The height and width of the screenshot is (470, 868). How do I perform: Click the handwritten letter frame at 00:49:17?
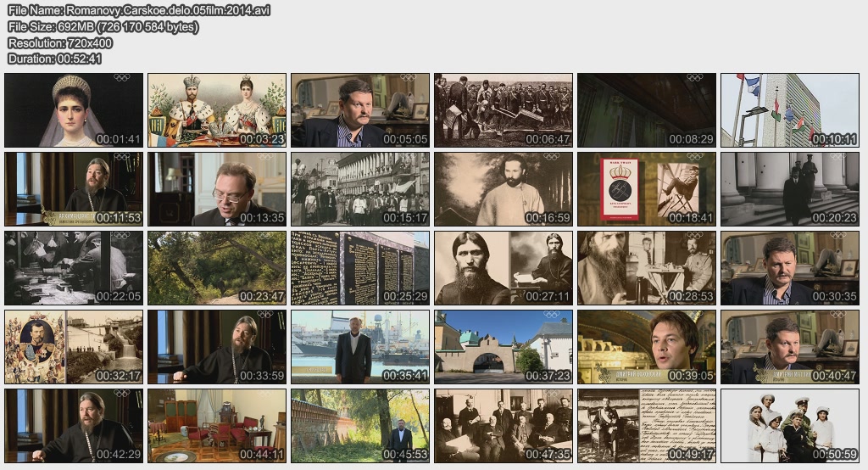click(x=646, y=426)
